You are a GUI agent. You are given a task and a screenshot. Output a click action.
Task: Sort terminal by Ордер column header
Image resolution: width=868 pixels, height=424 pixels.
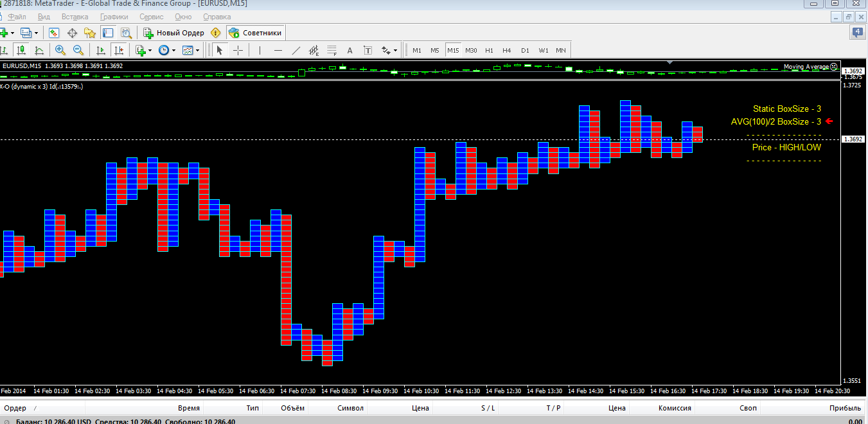click(14, 408)
